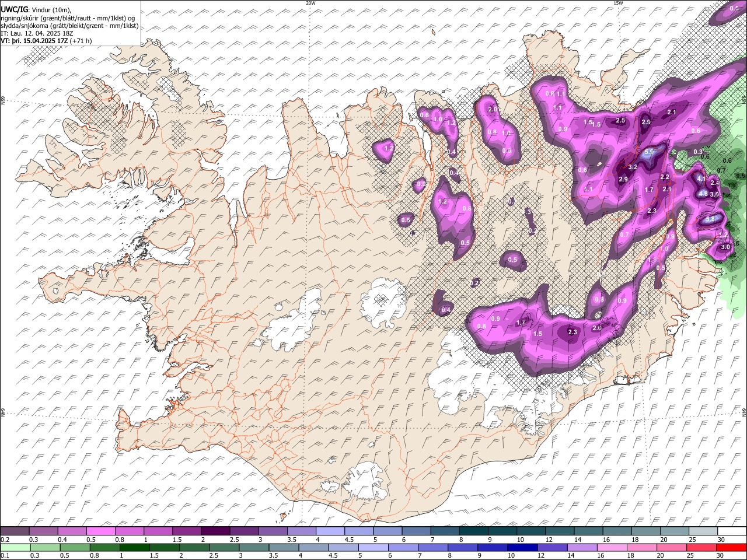Click the 'slydda/snjókoma (grátt/bleikt/grænt' description line
Image resolution: width=747 pixels, height=560 pixels.
point(69,26)
